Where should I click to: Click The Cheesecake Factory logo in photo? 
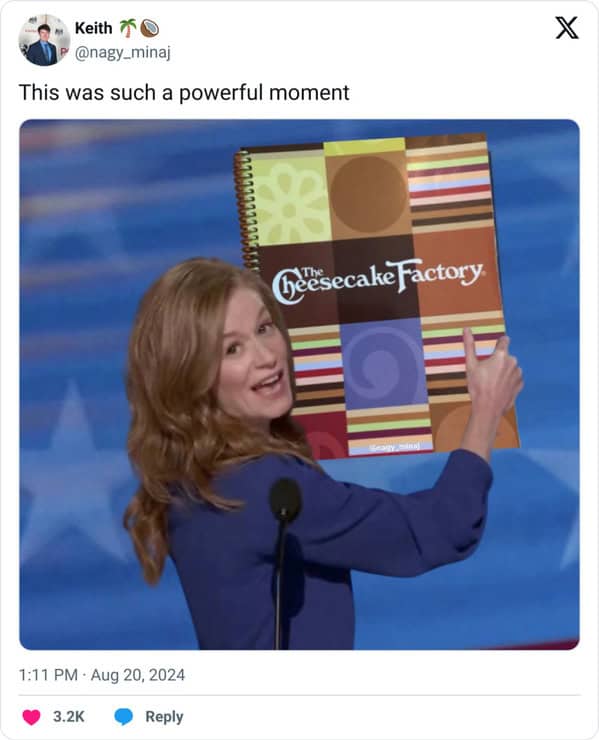pos(378,279)
